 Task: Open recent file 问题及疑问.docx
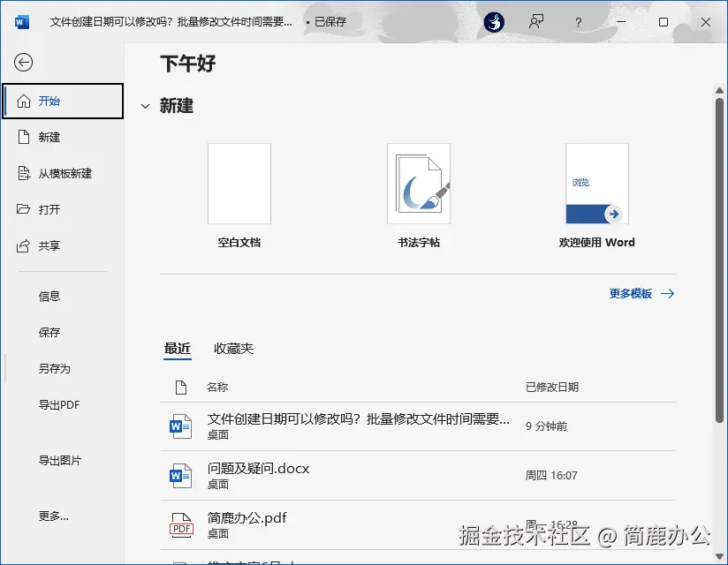[418, 476]
